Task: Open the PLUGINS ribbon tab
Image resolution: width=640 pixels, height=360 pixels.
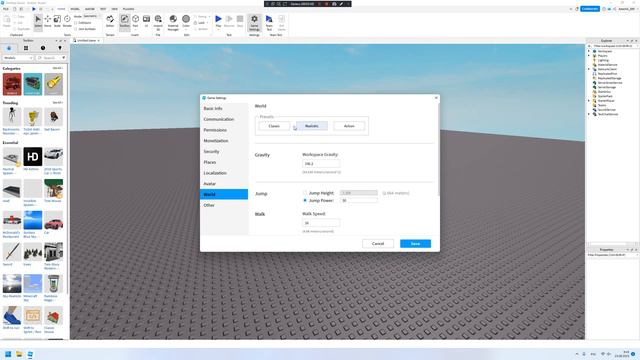Action: (129, 9)
